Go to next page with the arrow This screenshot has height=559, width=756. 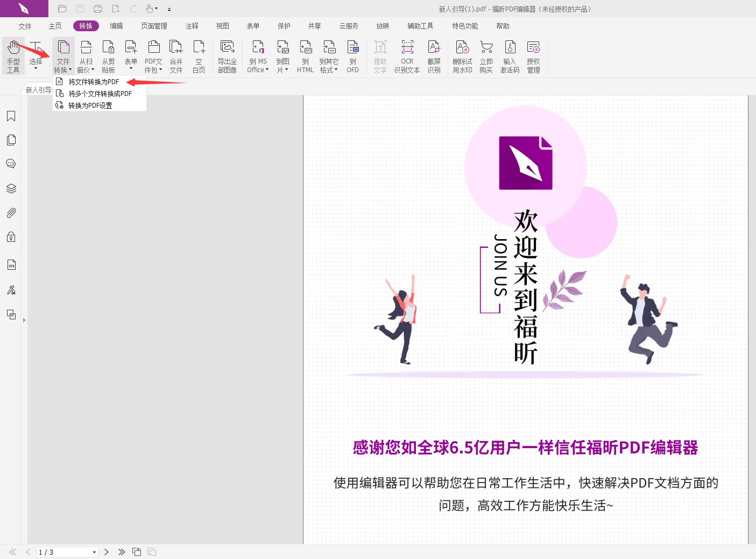[x=107, y=552]
